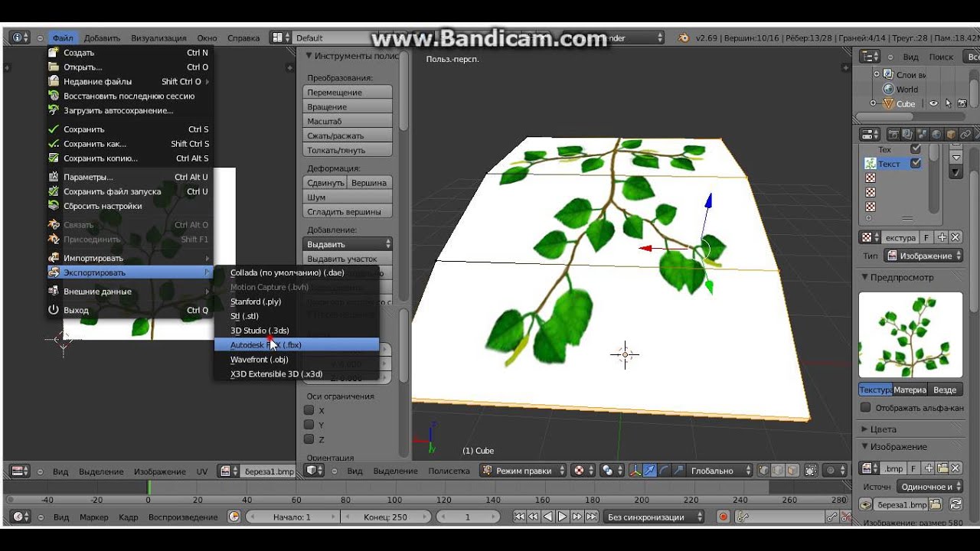Play animation in reverse
Screen dimensions: 980x551
[x=548, y=517]
